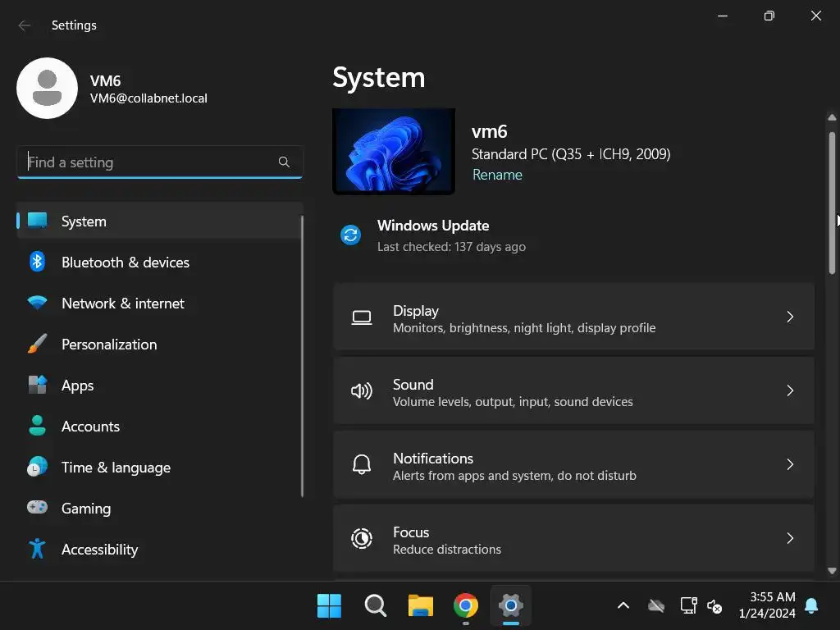Screen dimensions: 840x630
Task: Expand Sound settings chevron
Action: [790, 390]
